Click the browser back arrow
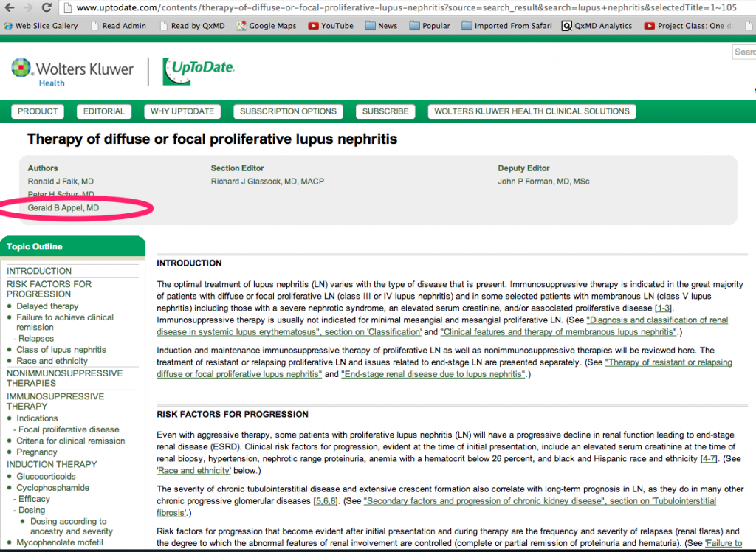The width and height of the screenshot is (756, 552). click(8, 8)
